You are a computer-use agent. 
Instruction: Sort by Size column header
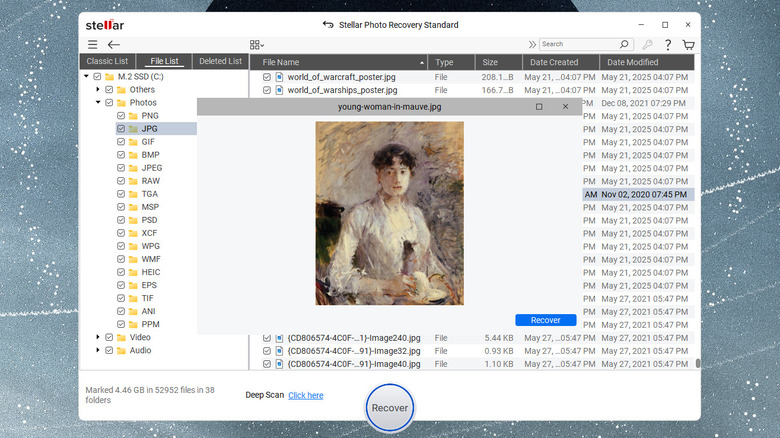tap(498, 62)
